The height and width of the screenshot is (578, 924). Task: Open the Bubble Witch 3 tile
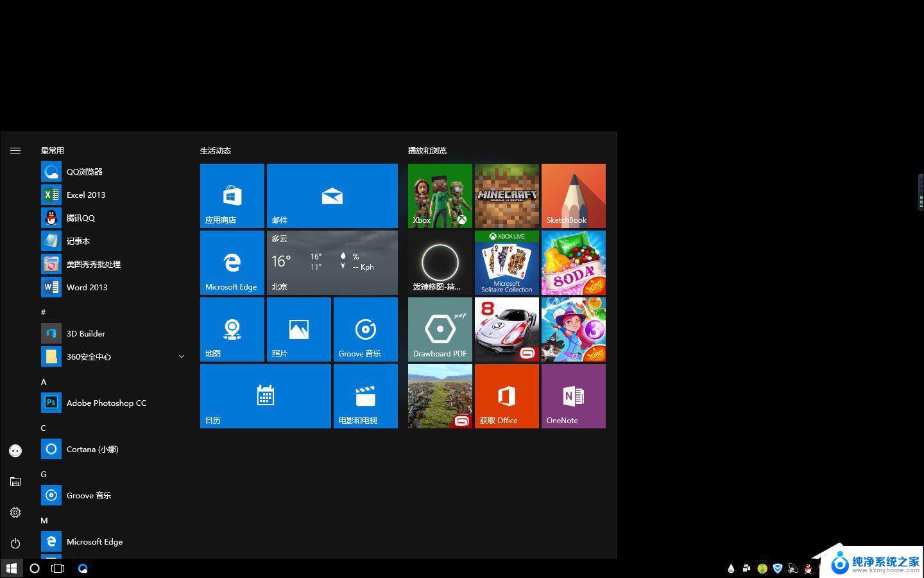click(574, 329)
